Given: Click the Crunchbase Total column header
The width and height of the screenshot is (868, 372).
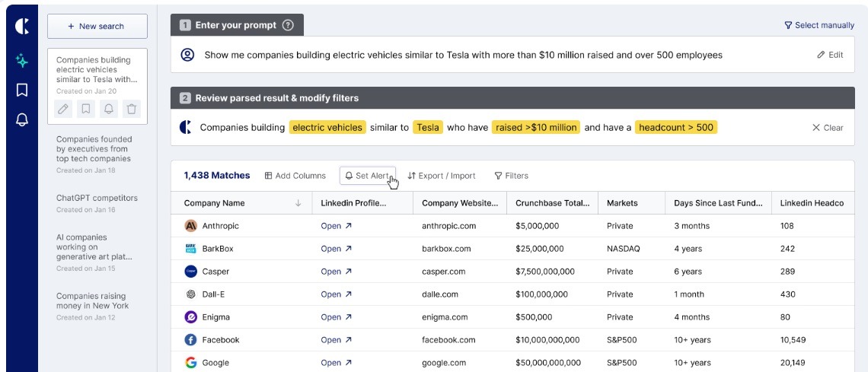Looking at the screenshot, I should coord(553,203).
